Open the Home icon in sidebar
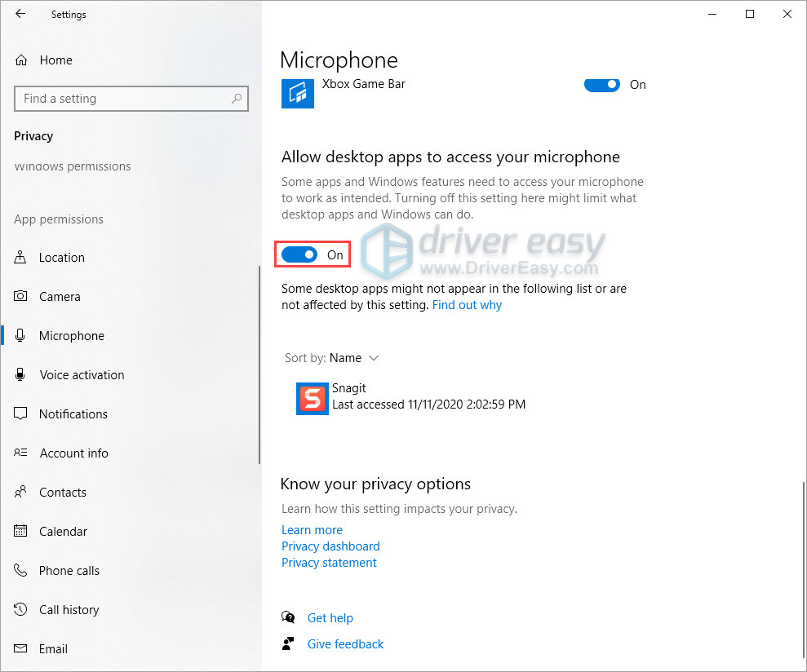 coord(21,60)
